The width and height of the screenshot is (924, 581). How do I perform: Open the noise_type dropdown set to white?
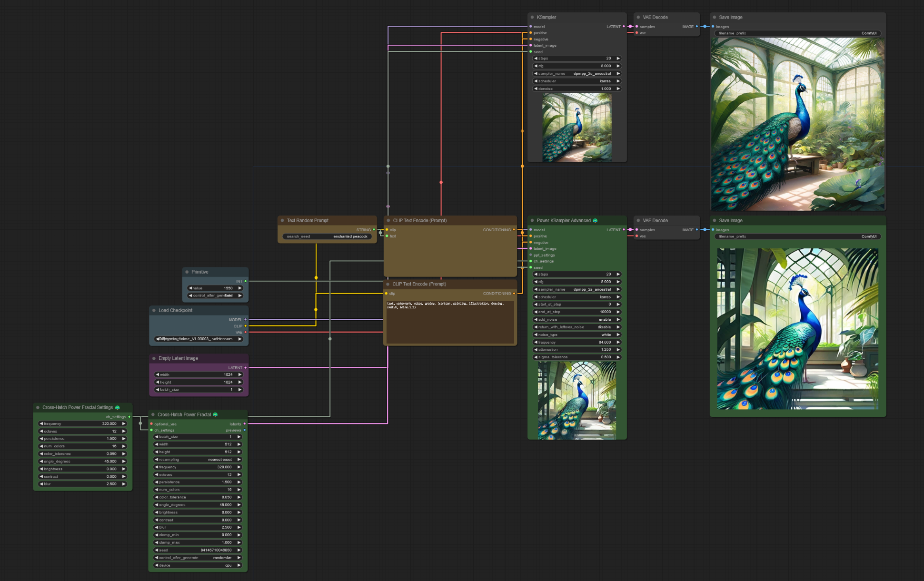[576, 335]
